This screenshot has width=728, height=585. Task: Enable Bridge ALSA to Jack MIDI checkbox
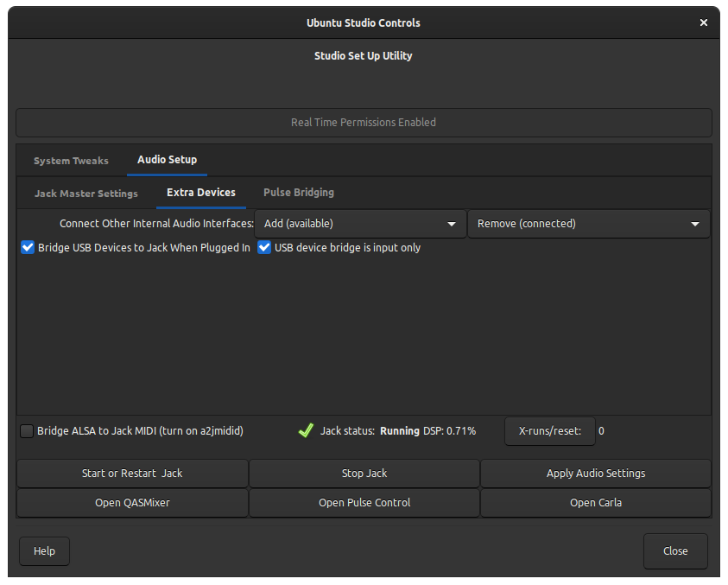click(x=27, y=431)
